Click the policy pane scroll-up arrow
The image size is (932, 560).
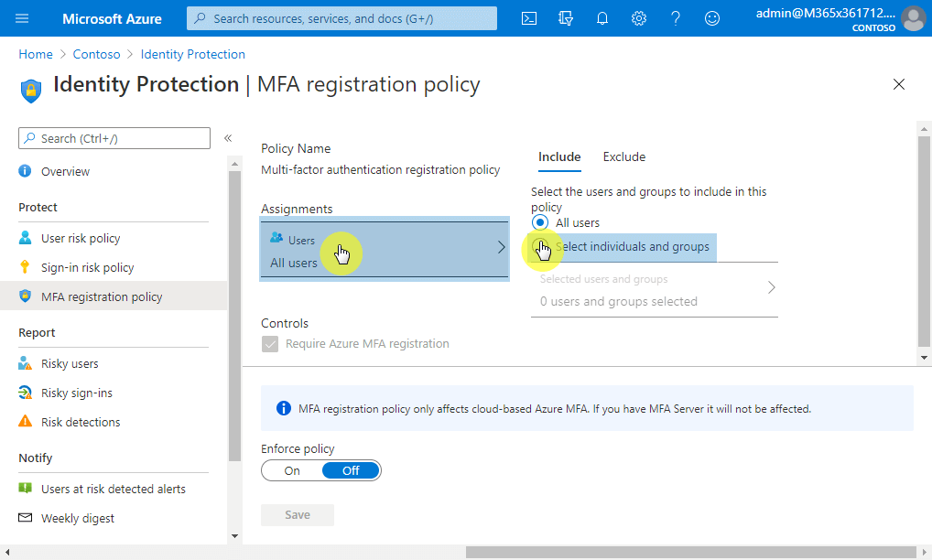[x=924, y=128]
